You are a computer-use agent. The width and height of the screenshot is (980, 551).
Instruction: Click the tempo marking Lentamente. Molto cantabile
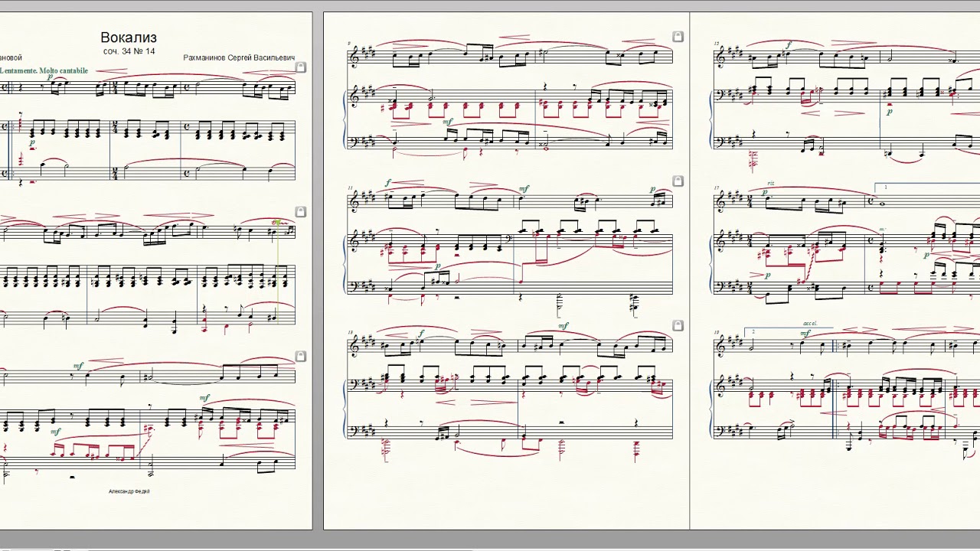click(44, 70)
